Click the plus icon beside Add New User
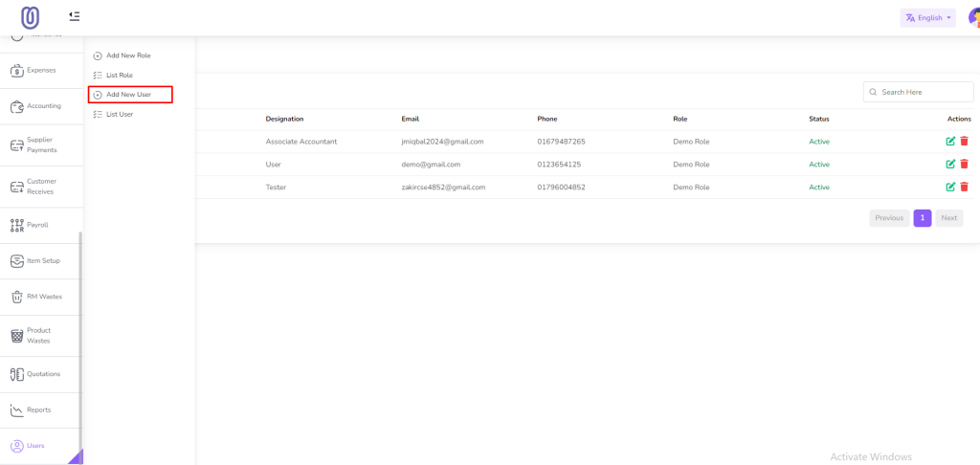The height and width of the screenshot is (465, 980). pyautogui.click(x=97, y=95)
